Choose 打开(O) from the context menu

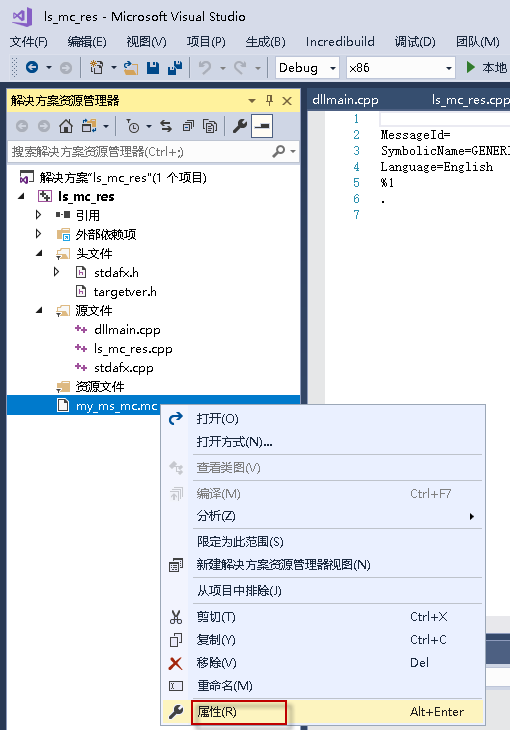pos(323,419)
